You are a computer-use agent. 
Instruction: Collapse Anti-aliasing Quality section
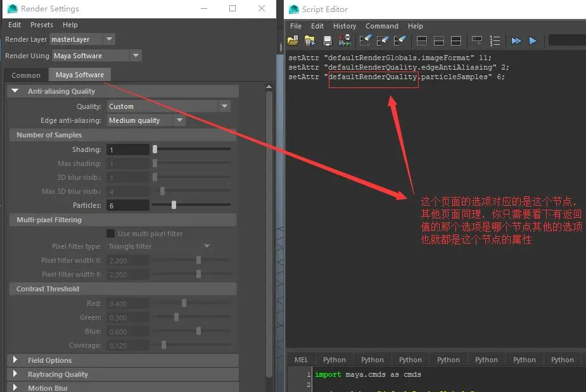click(15, 91)
